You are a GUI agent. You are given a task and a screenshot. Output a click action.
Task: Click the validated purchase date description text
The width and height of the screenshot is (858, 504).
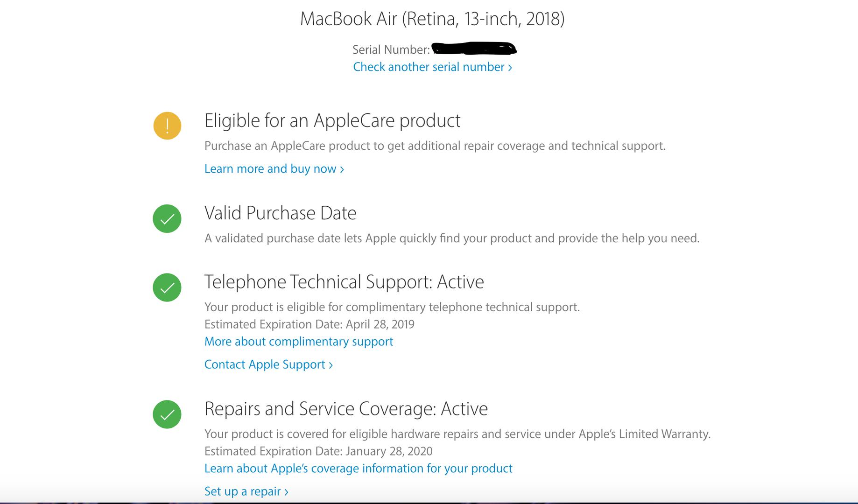pyautogui.click(x=452, y=238)
